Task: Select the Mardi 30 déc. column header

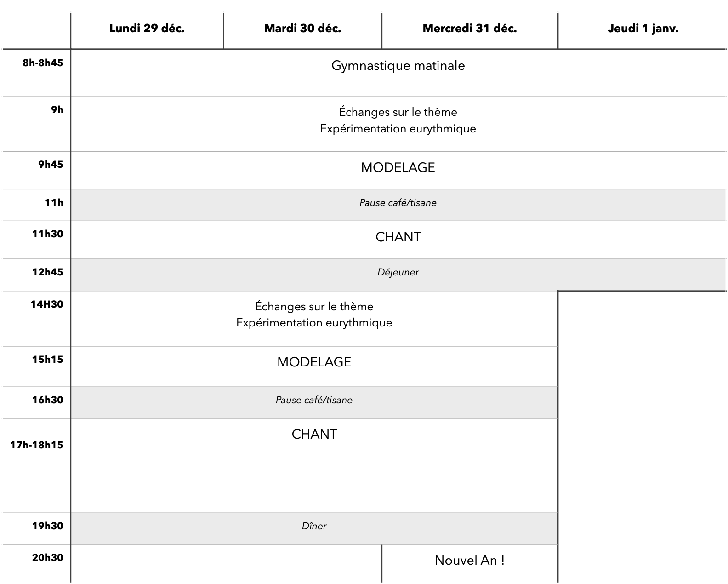Action: tap(302, 29)
